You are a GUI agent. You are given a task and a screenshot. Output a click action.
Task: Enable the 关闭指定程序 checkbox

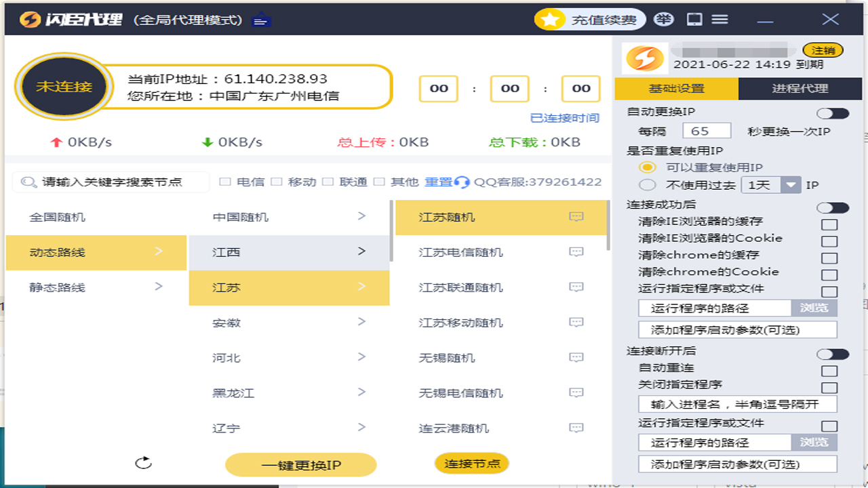pyautogui.click(x=829, y=388)
